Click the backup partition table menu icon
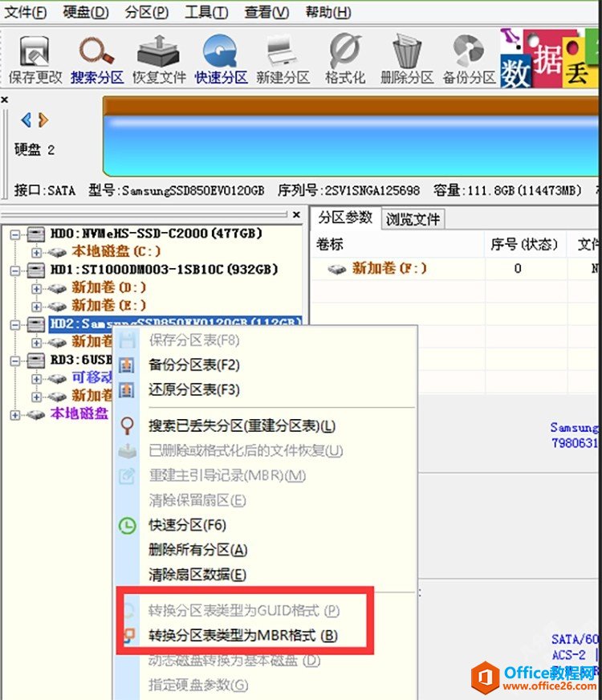The width and height of the screenshot is (602, 700). (127, 365)
